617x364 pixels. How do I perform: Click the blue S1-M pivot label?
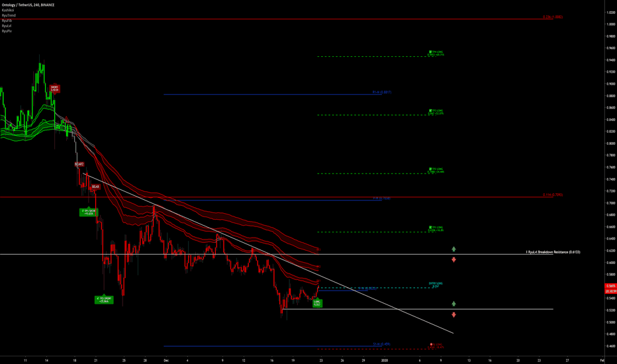coord(382,344)
